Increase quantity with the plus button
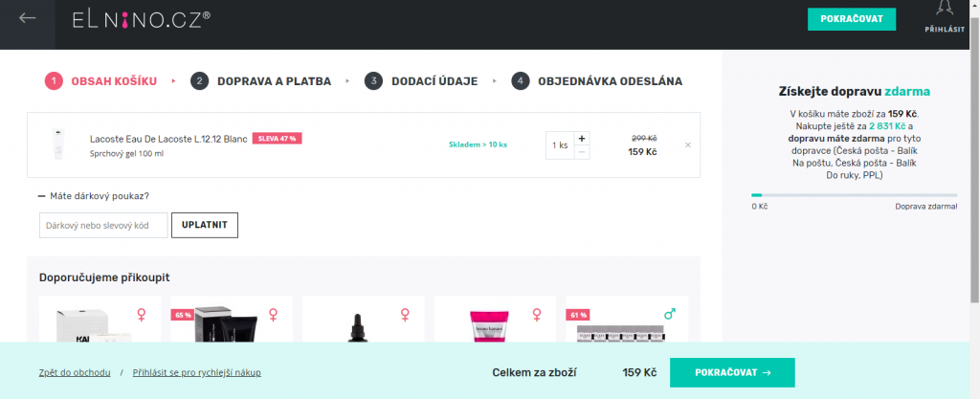This screenshot has height=399, width=980. click(x=581, y=138)
